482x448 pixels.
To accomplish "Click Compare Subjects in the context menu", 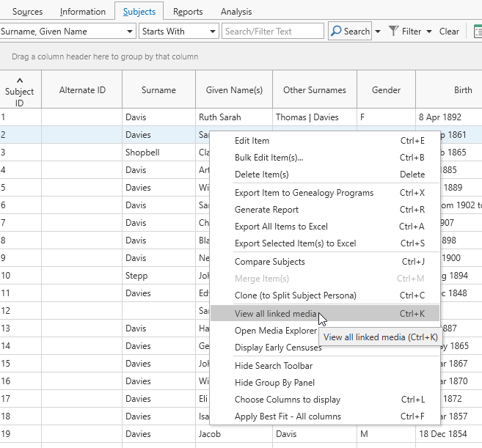I will pyautogui.click(x=269, y=262).
